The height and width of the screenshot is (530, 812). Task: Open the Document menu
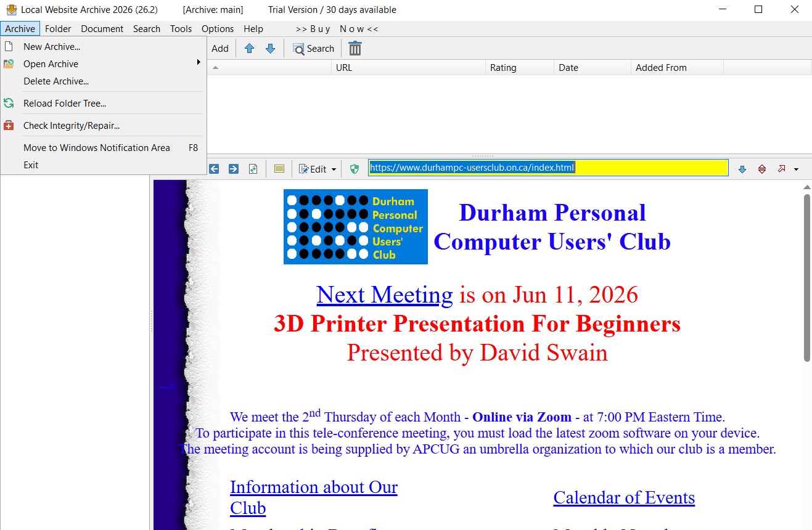pos(102,29)
